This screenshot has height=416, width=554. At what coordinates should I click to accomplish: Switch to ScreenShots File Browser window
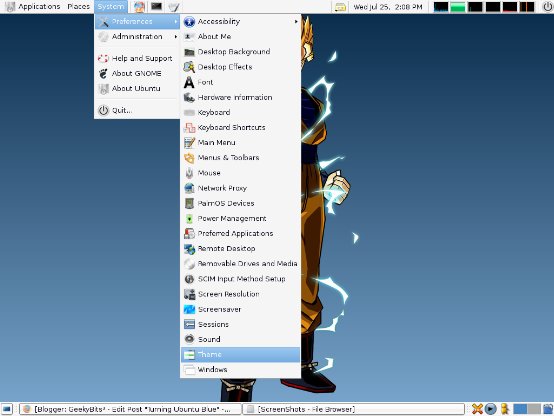coord(353,409)
